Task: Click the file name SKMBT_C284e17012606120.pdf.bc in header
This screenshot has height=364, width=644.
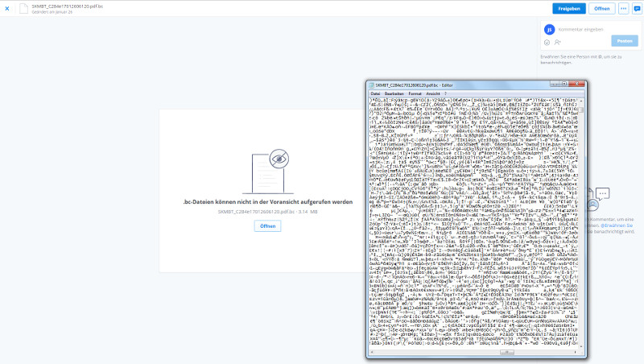Action: pyautogui.click(x=68, y=6)
